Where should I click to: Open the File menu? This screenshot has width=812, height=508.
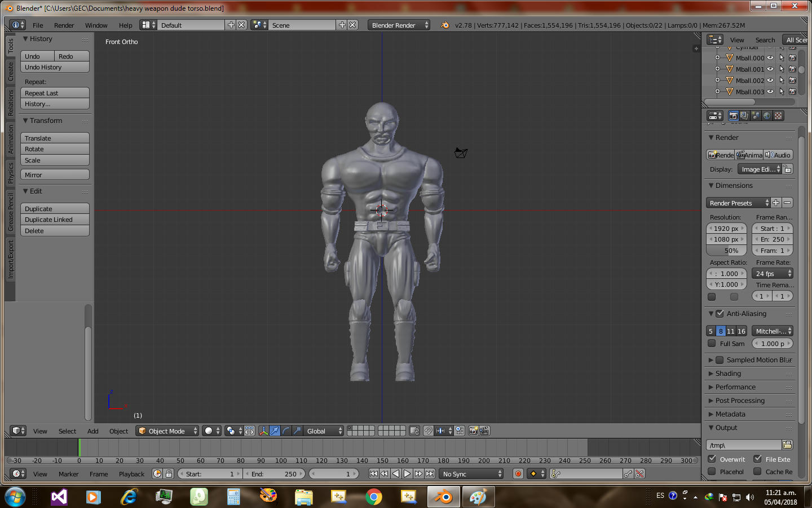pyautogui.click(x=38, y=25)
